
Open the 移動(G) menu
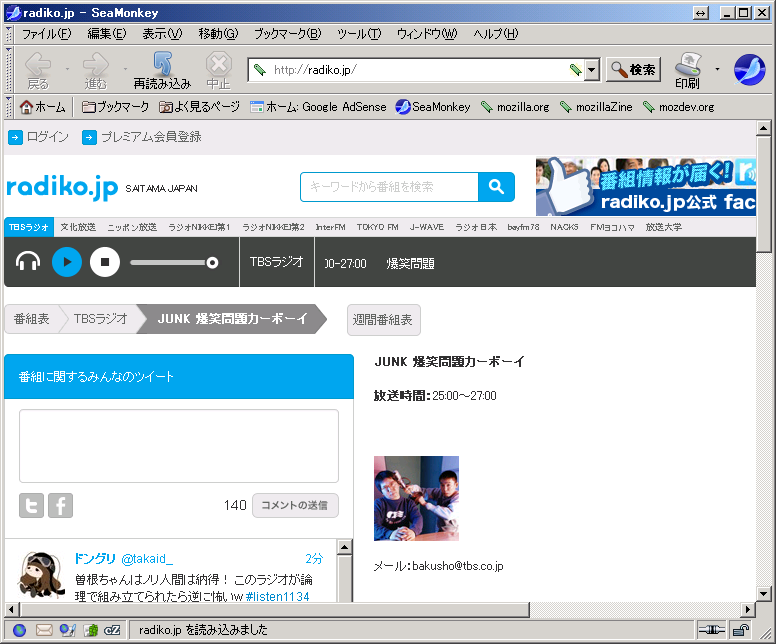(218, 34)
